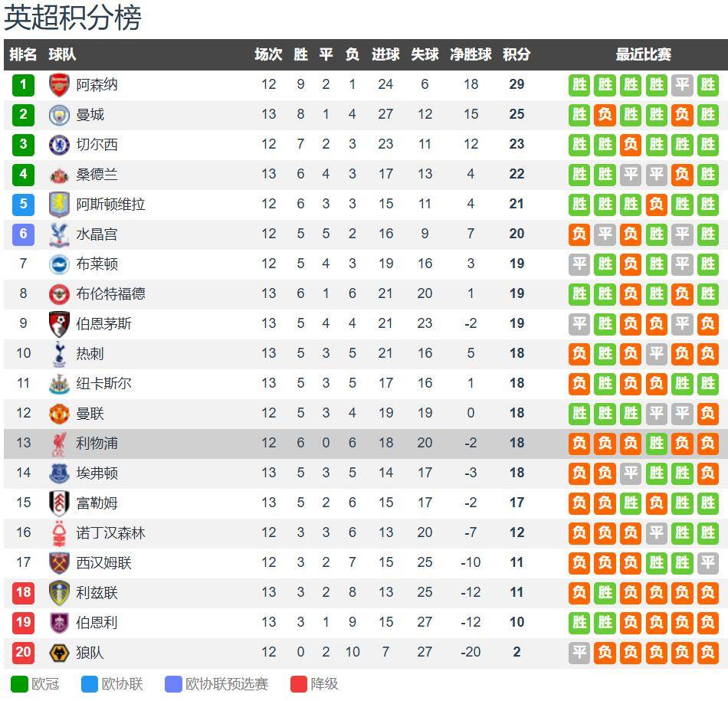Click the Manchester City crest icon
Image resolution: width=728 pixels, height=701 pixels.
(x=59, y=114)
